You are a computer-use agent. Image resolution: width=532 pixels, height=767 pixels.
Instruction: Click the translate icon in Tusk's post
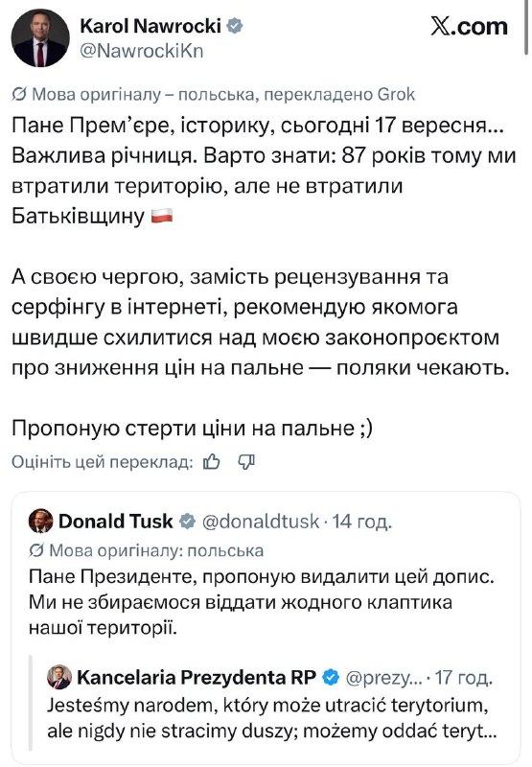pyautogui.click(x=36, y=550)
